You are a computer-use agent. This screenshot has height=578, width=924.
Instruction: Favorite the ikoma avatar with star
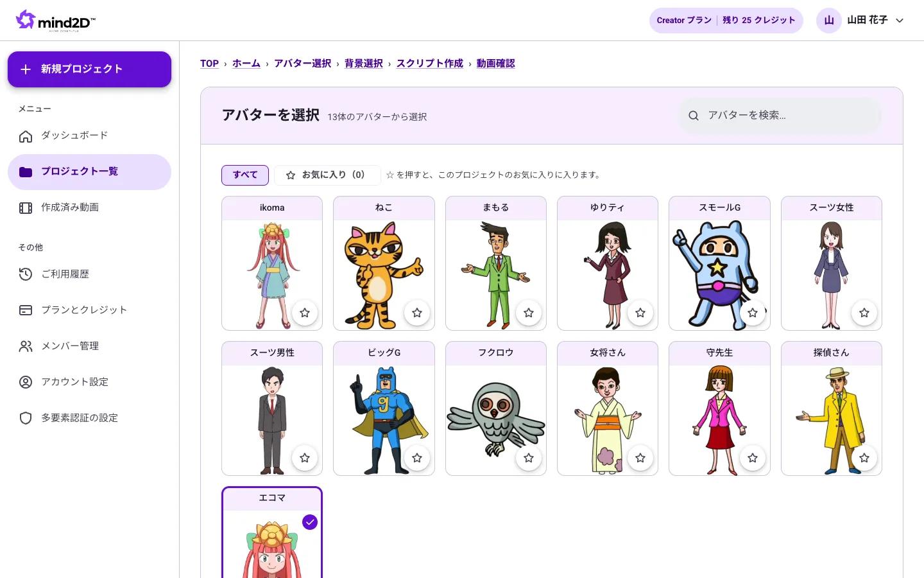pos(305,313)
